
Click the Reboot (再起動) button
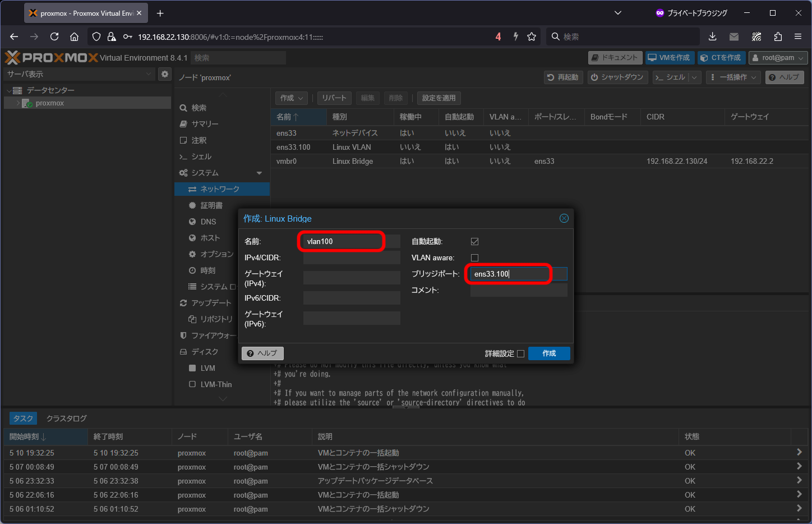pyautogui.click(x=564, y=77)
